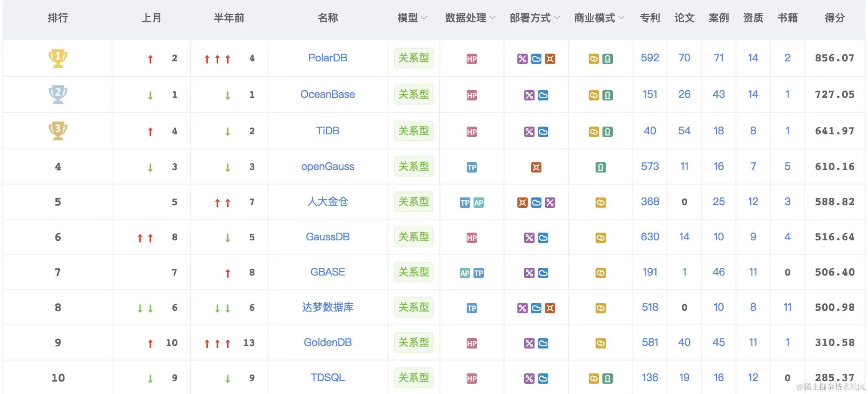Click the silver second-place trophy icon
Screen dimensions: 868x394
(58, 94)
